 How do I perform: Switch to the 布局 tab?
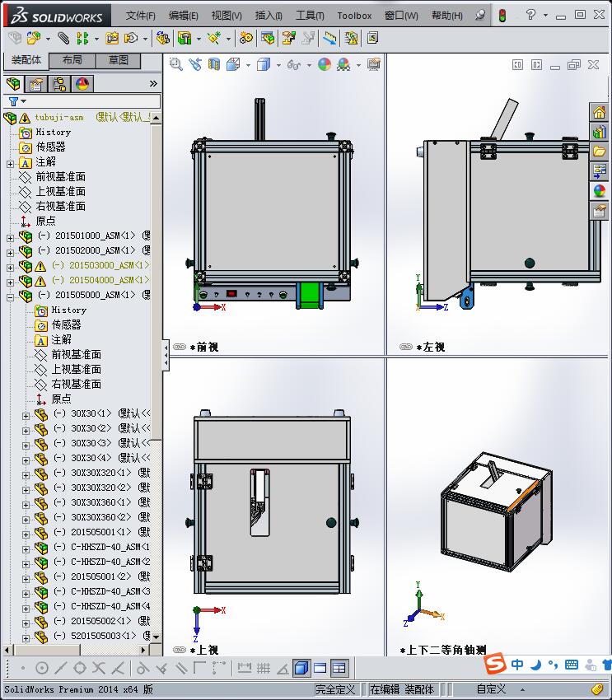pyautogui.click(x=72, y=60)
